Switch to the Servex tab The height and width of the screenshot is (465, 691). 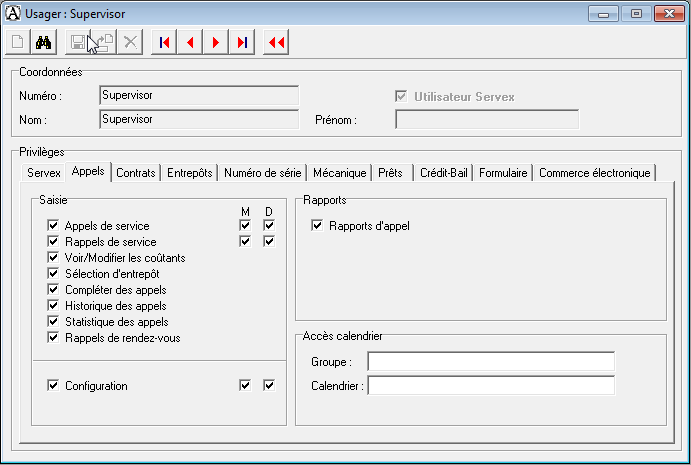(x=44, y=173)
